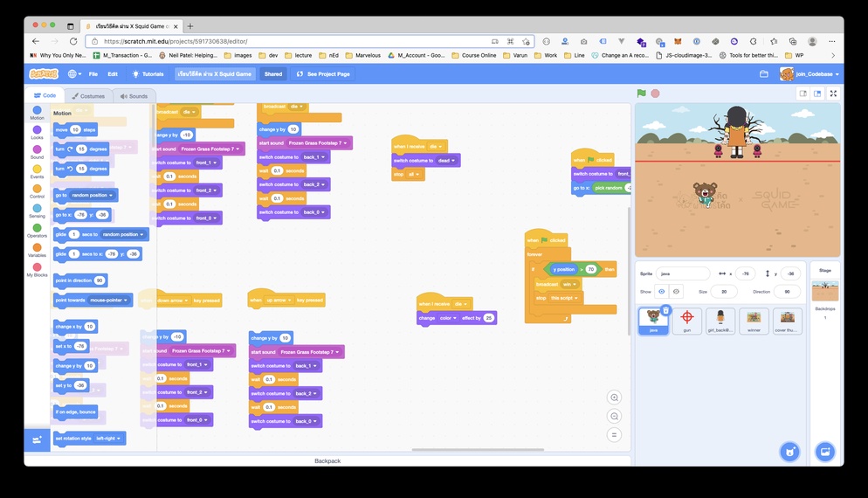868x498 pixels.
Task: Click the workspace vertical scrollbar
Action: tap(629, 271)
